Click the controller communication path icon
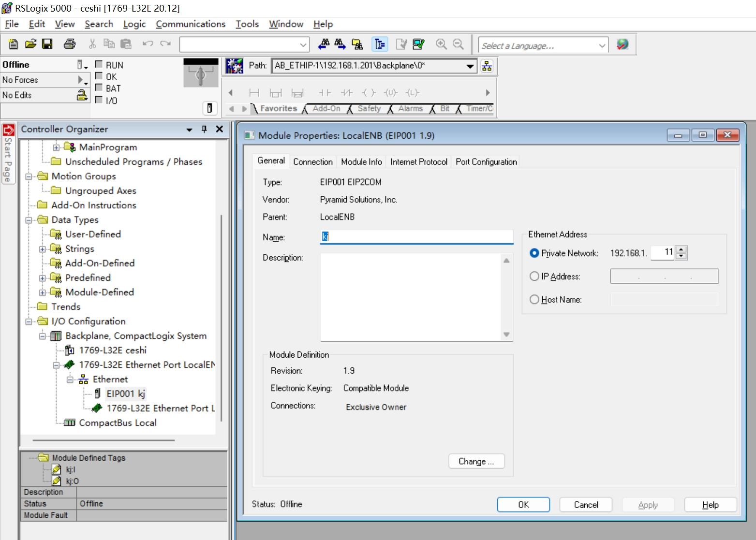Image resolution: width=756 pixels, height=540 pixels. (235, 66)
